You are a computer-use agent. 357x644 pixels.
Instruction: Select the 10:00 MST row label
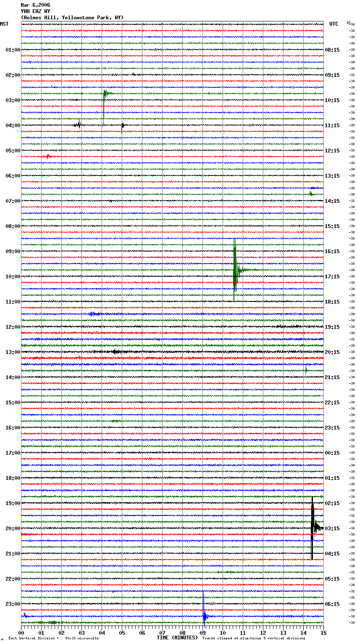[x=13, y=277]
